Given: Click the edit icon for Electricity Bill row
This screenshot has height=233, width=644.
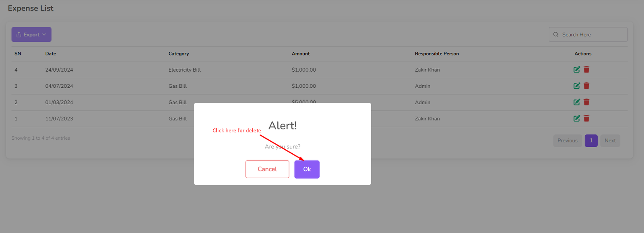Looking at the screenshot, I should [x=576, y=70].
